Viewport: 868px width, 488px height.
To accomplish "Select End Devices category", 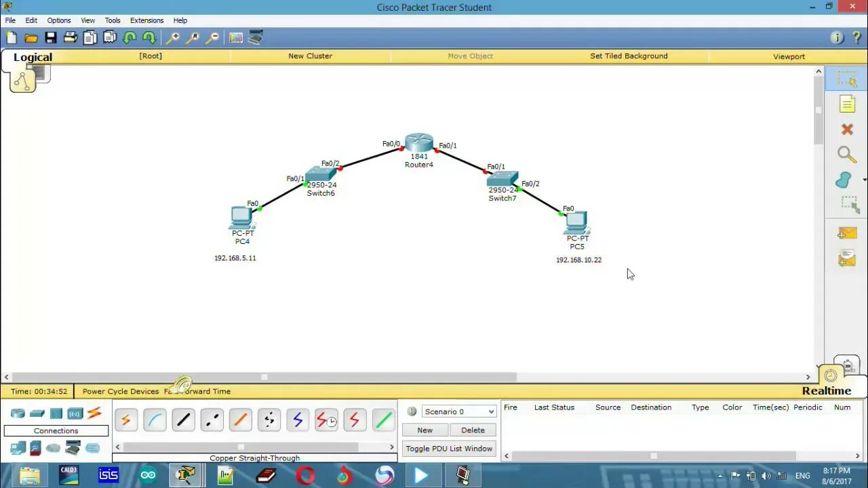I will pos(18,448).
